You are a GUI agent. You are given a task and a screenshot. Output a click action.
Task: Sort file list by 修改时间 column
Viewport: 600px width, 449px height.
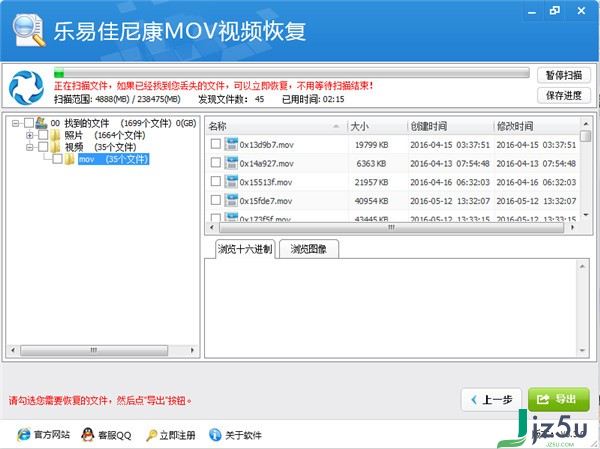(537, 126)
